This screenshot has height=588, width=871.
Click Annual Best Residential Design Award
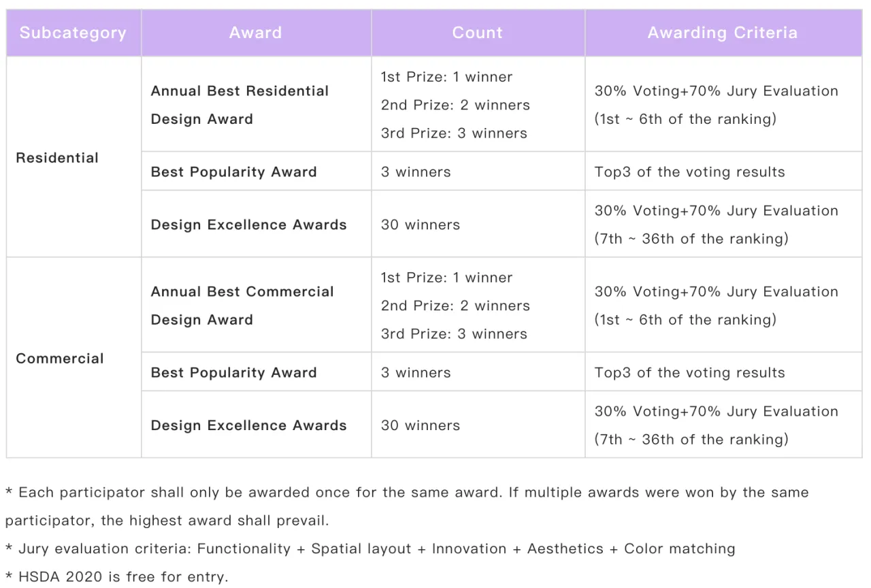(x=240, y=105)
